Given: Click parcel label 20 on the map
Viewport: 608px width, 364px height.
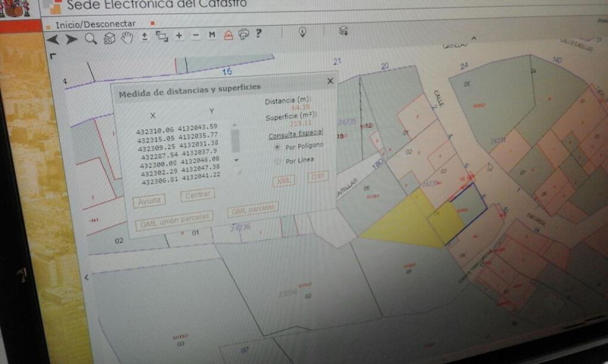Looking at the screenshot, I should [x=385, y=66].
